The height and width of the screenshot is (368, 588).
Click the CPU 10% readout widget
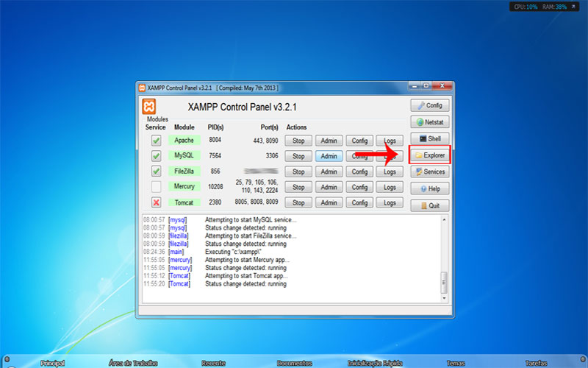point(526,7)
